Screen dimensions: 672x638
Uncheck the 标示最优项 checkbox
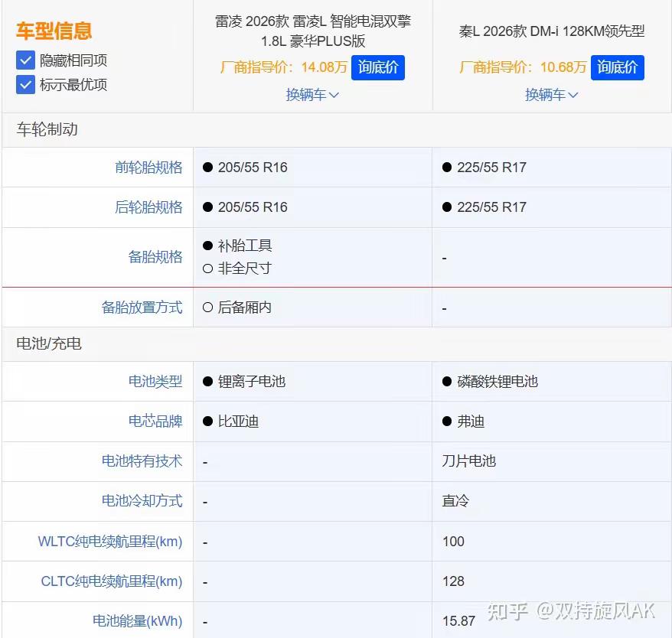point(25,84)
